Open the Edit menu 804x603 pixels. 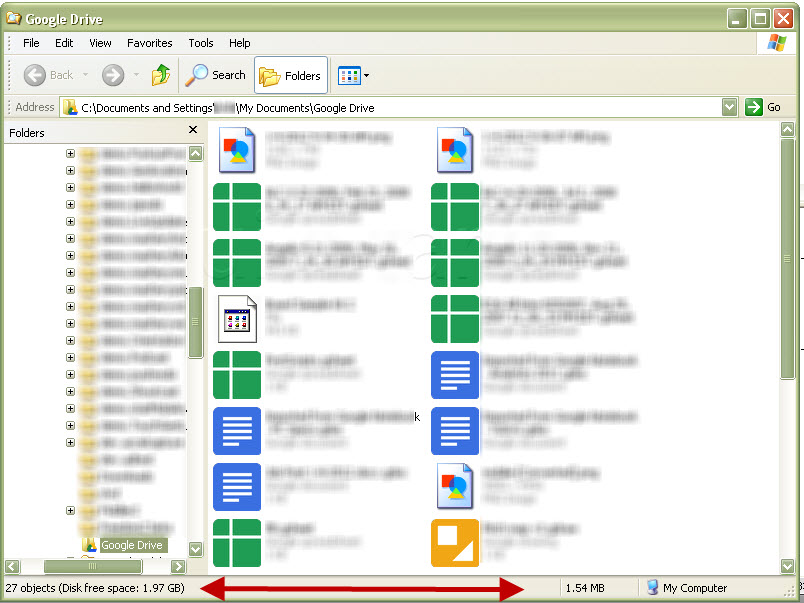64,43
